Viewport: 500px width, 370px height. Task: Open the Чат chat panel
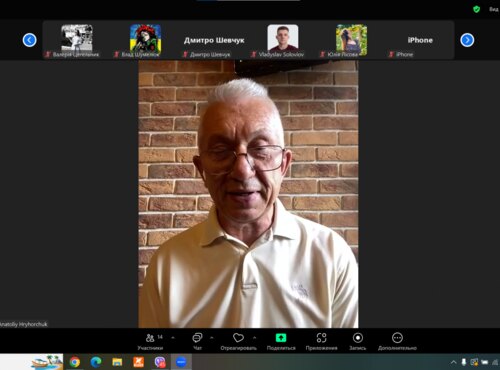click(197, 341)
